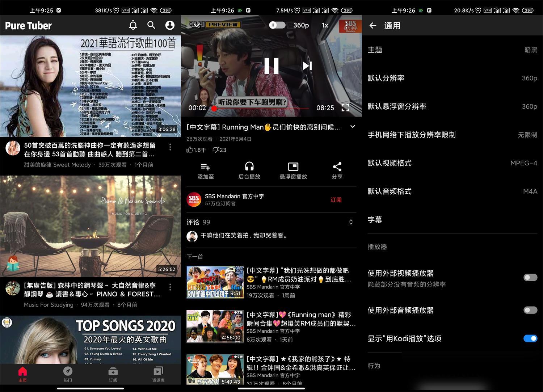Skip to the next video
This screenshot has height=392, width=543.
[307, 66]
